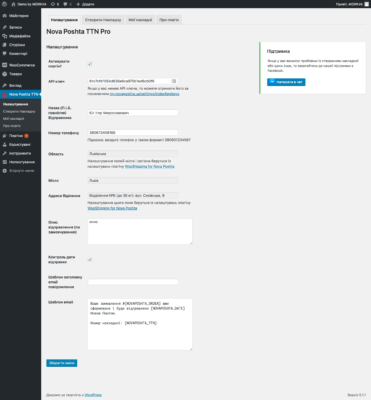371x400 pixels.
Task: Collapse the menu via Згорнути меню icon
Action: (4, 171)
